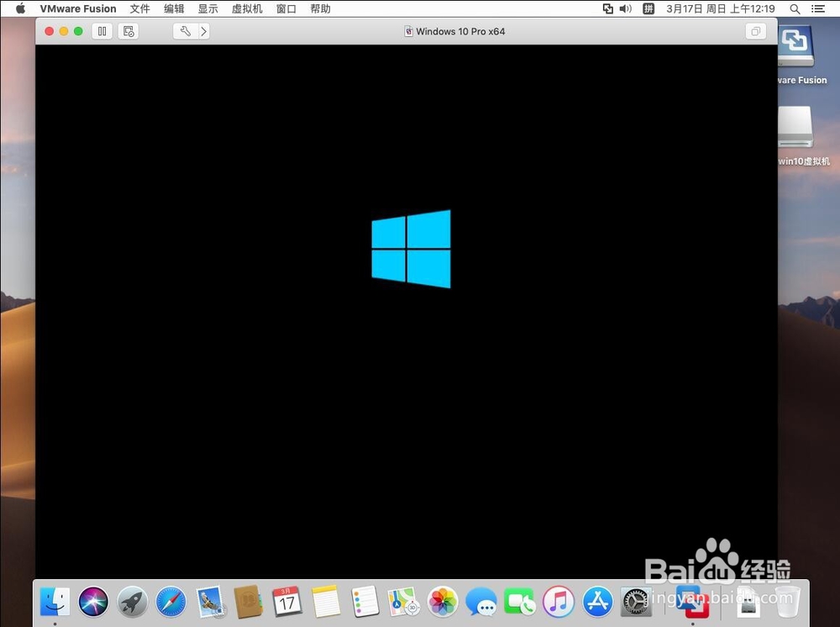The image size is (840, 627).
Task: Open Contacts from the dock
Action: click(x=248, y=601)
